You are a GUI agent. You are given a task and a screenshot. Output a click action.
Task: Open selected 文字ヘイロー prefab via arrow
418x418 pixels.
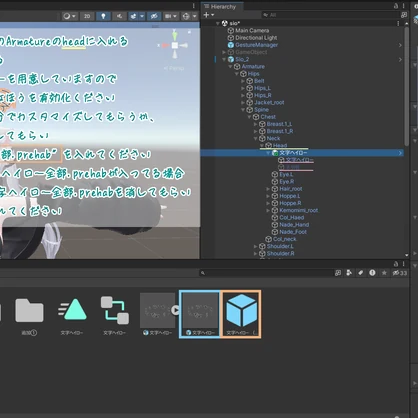tap(400, 153)
